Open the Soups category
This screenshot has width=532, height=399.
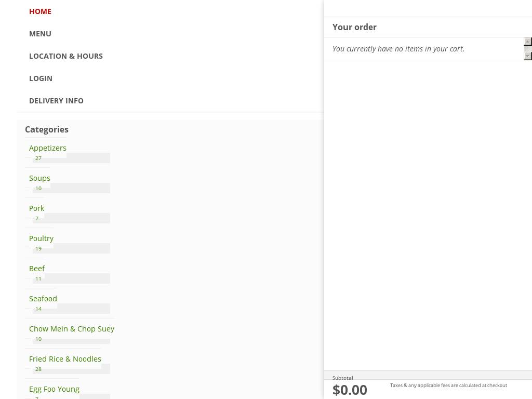pos(39,178)
